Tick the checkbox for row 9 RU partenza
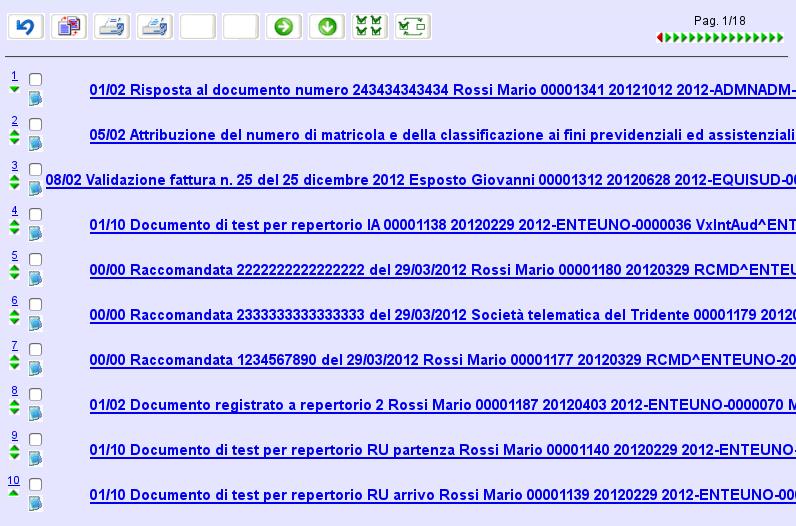The width and height of the screenshot is (796, 526). click(35, 439)
